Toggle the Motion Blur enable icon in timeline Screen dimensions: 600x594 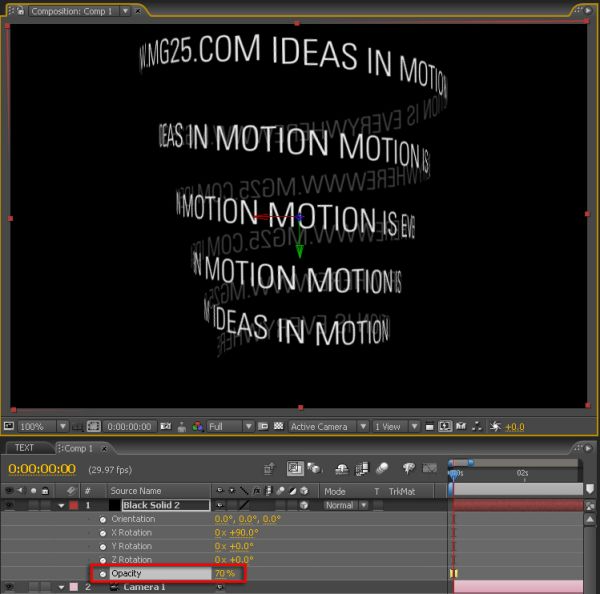(382, 468)
